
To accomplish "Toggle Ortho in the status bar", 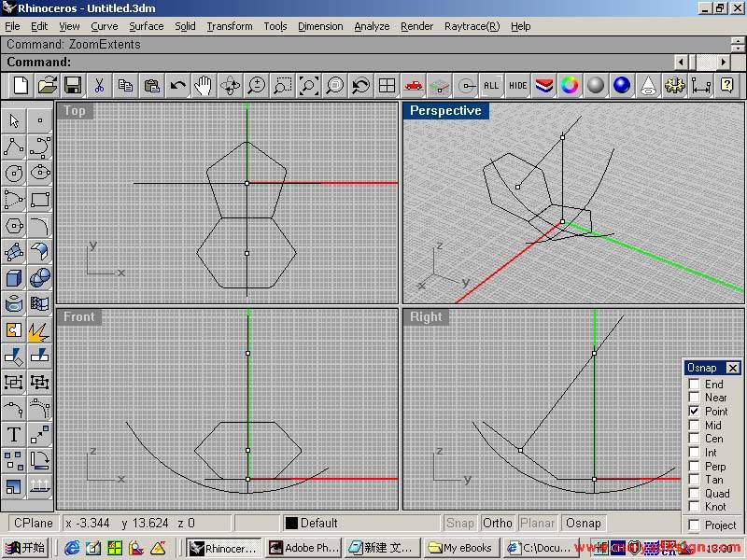I will 498,524.
